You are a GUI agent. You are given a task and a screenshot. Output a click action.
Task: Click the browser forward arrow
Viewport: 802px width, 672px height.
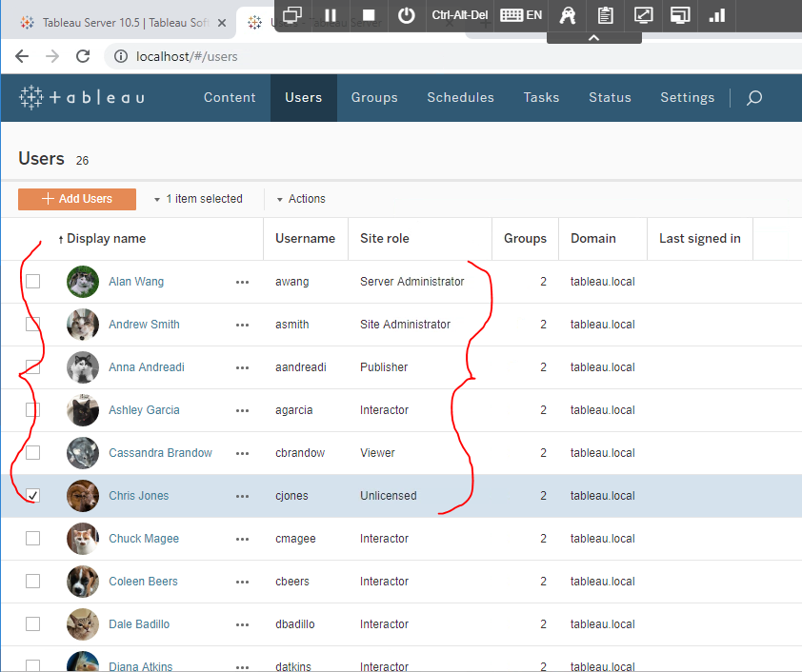tap(52, 56)
